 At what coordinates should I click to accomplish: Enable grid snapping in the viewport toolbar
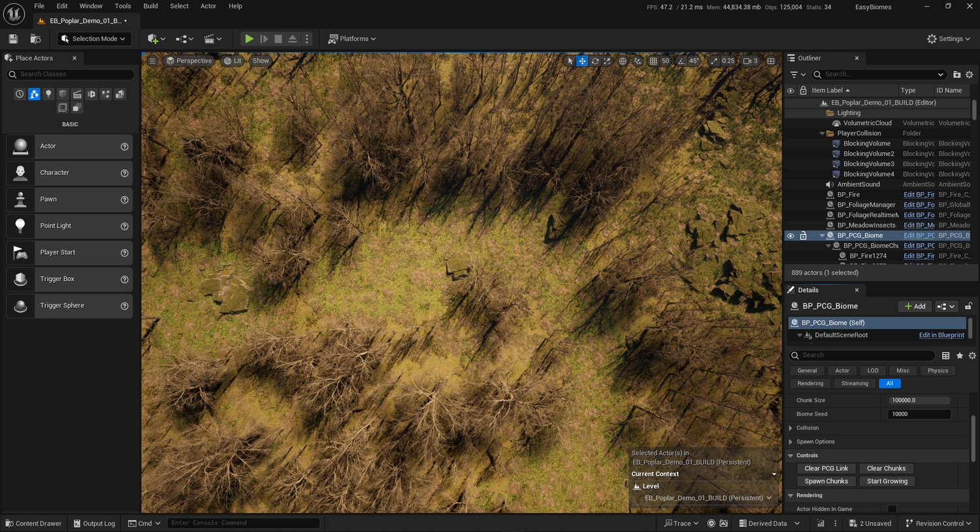(x=653, y=61)
